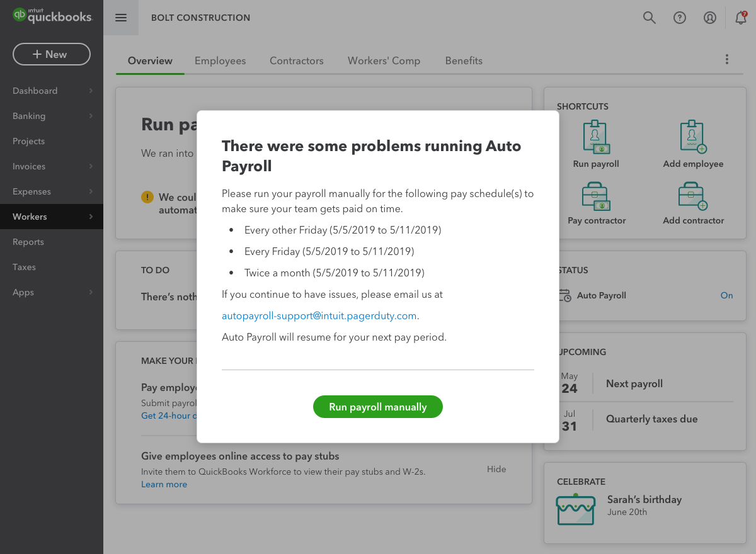
Task: Click the Pay contractor shortcut label
Action: click(x=597, y=220)
